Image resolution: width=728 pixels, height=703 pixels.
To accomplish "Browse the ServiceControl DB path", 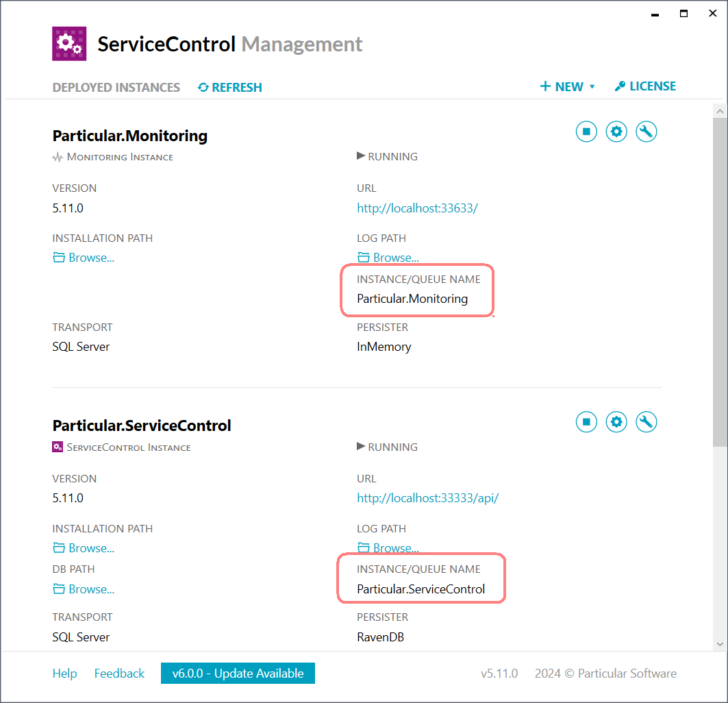I will pyautogui.click(x=84, y=589).
